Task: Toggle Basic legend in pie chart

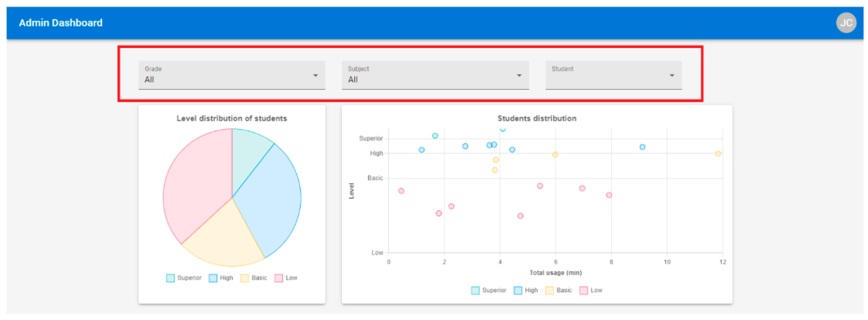Action: [253, 278]
